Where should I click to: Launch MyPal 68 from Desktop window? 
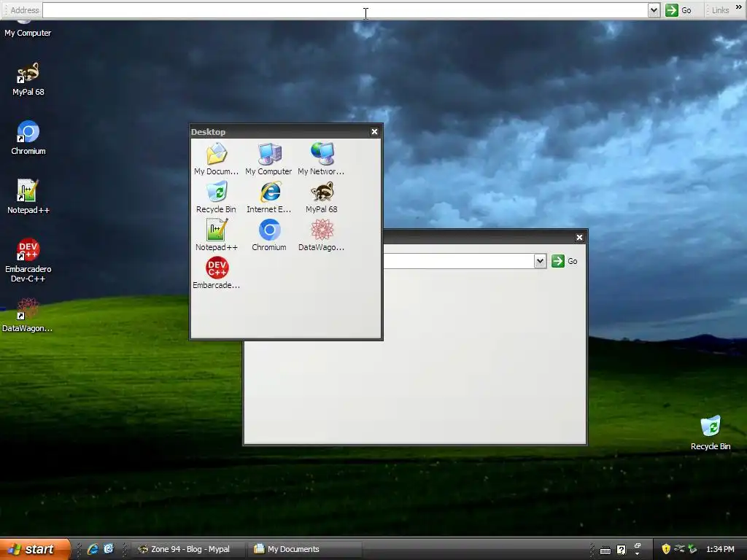321,197
